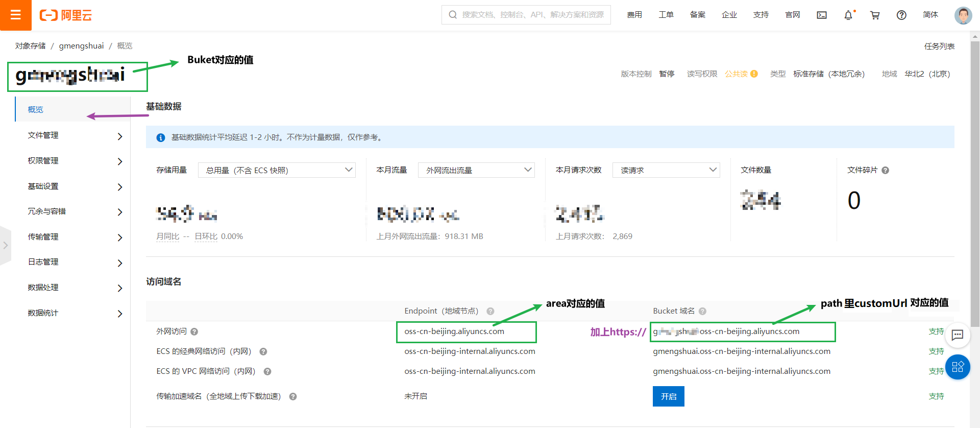Select the oss-cn-beijing.aliyuncs.com external endpoint text
Image resolution: width=980 pixels, height=428 pixels.
(x=454, y=331)
